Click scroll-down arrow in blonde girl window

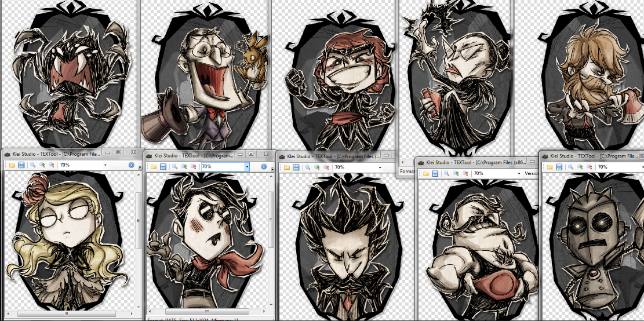click(139, 307)
